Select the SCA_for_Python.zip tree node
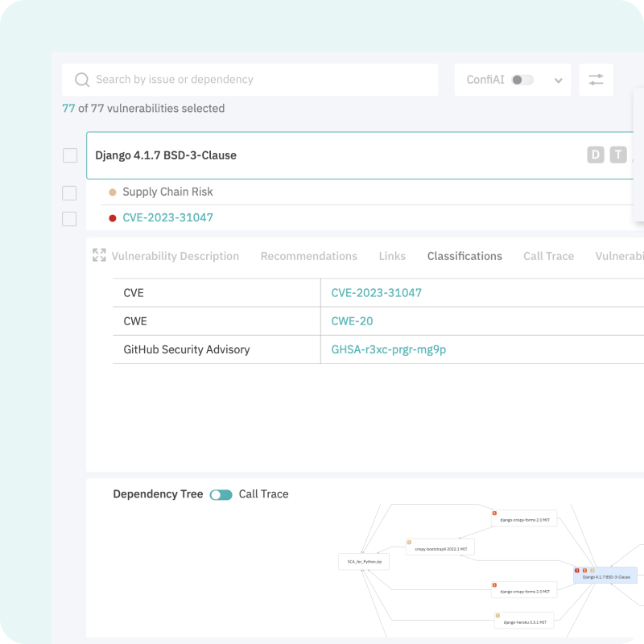 point(364,562)
